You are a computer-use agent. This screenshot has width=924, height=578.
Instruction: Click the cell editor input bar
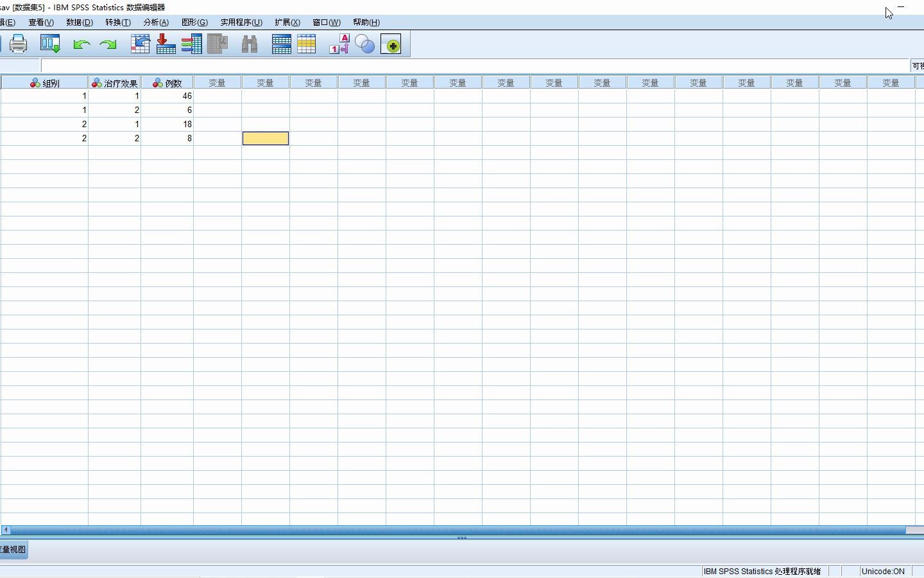[475, 66]
